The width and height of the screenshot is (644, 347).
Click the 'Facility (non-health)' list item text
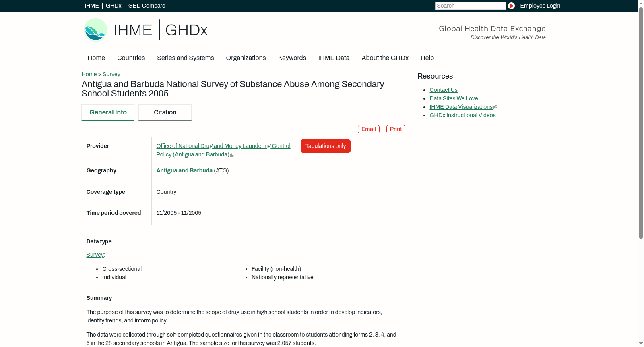point(276,269)
